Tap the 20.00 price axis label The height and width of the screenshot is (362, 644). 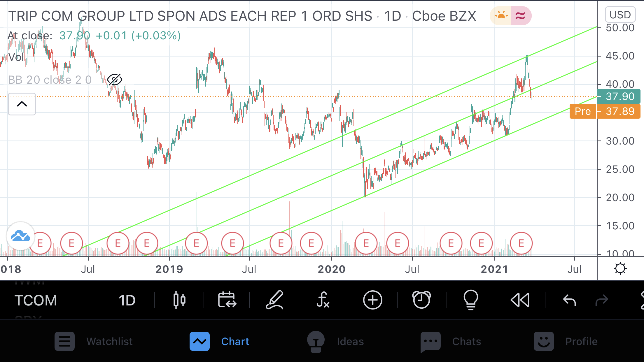pyautogui.click(x=620, y=198)
